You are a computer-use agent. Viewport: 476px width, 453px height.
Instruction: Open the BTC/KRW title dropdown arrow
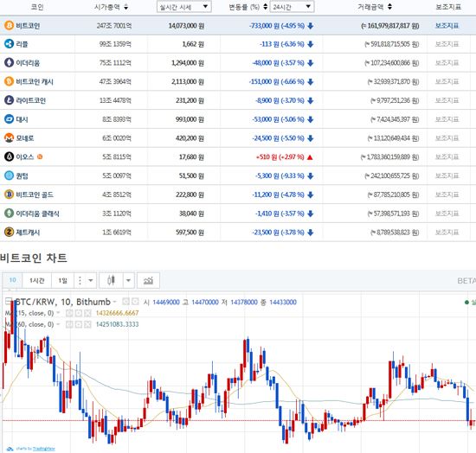(x=115, y=302)
